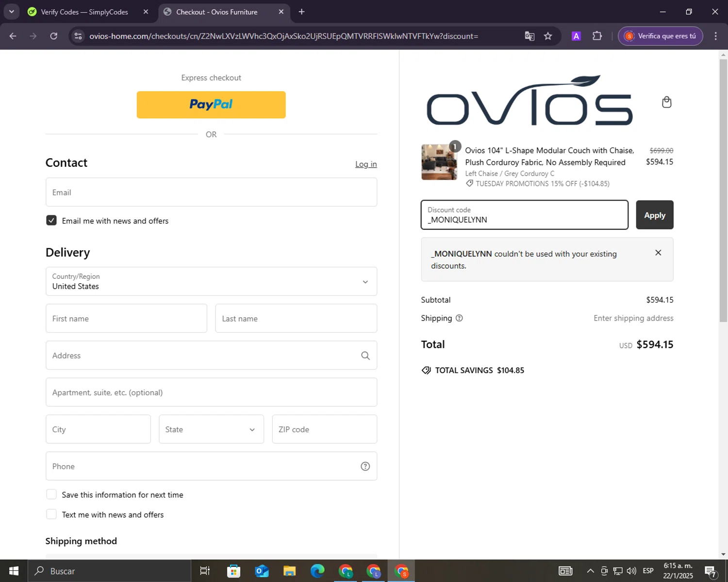Click the City field
The width and height of the screenshot is (728, 582).
pos(98,429)
